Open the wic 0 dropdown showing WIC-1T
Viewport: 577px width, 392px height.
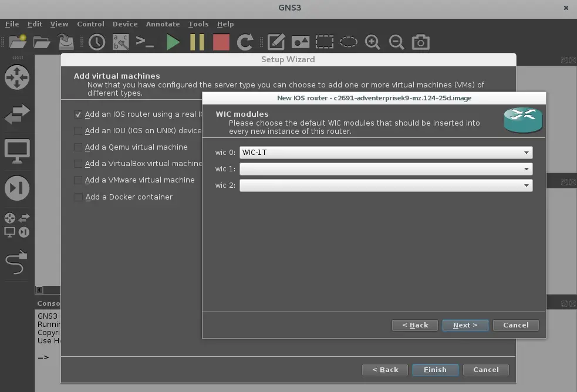coord(386,153)
